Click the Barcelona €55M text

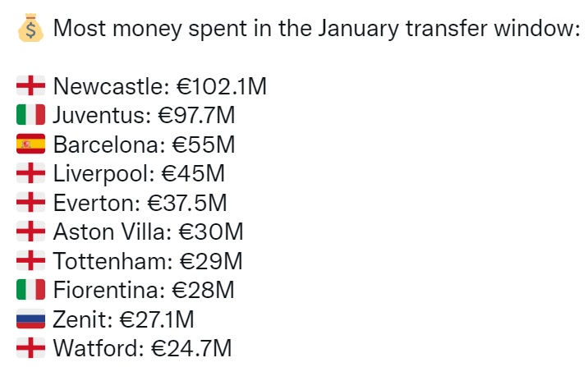pyautogui.click(x=145, y=145)
